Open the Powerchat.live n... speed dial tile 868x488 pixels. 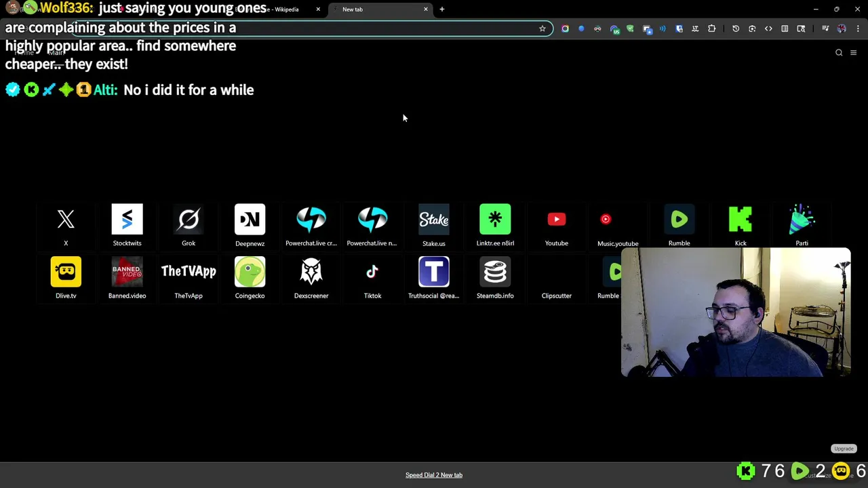372,226
